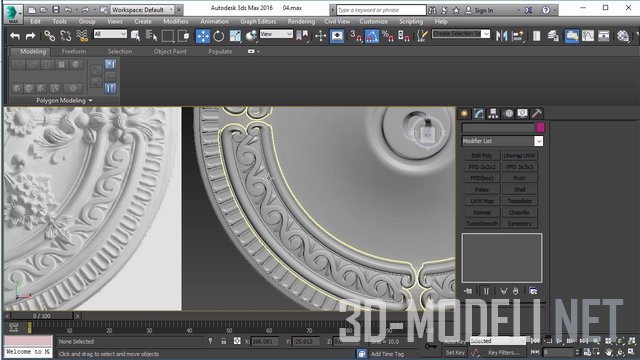Add a Symmetry modifier

[x=519, y=224]
